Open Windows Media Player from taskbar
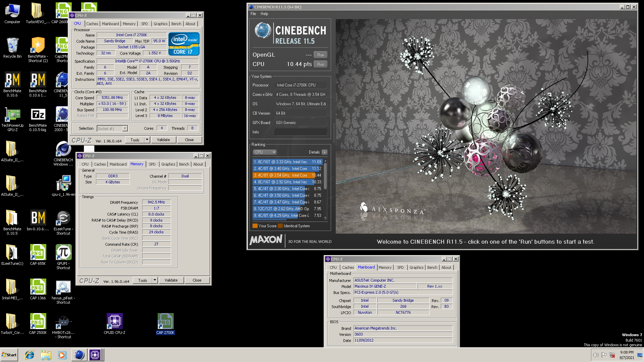 click(x=62, y=355)
